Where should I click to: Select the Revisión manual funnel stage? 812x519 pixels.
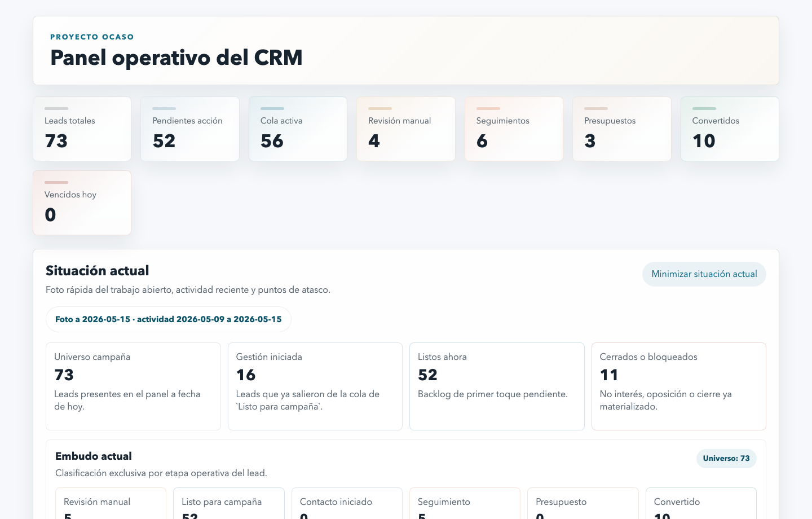click(111, 504)
